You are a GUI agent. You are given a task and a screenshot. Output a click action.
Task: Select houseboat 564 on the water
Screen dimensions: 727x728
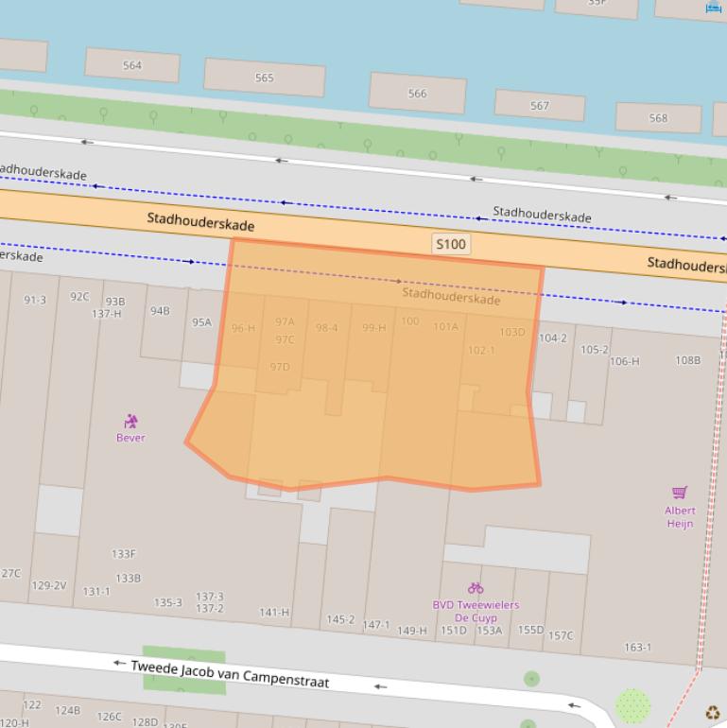(132, 65)
